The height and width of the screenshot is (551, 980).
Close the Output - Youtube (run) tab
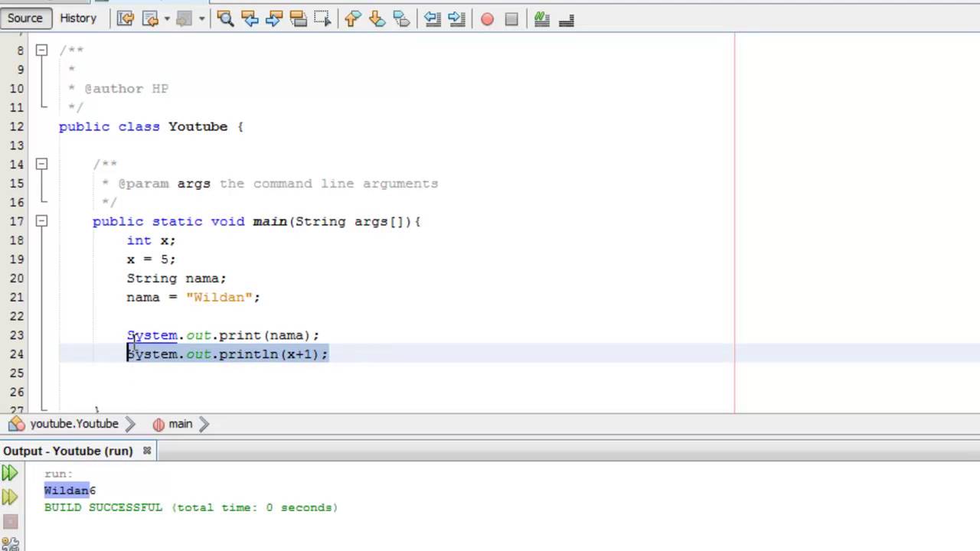147,451
